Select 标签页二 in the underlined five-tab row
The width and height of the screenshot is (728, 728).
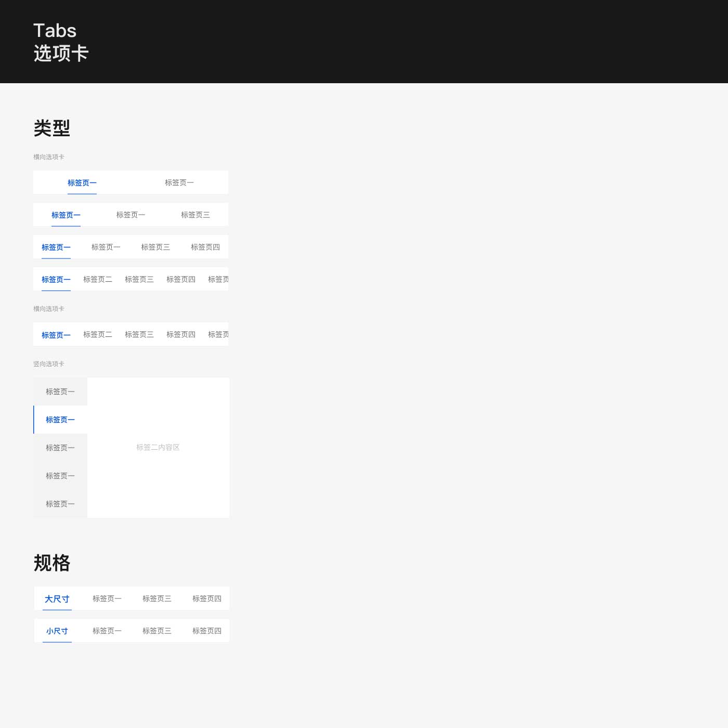click(98, 279)
